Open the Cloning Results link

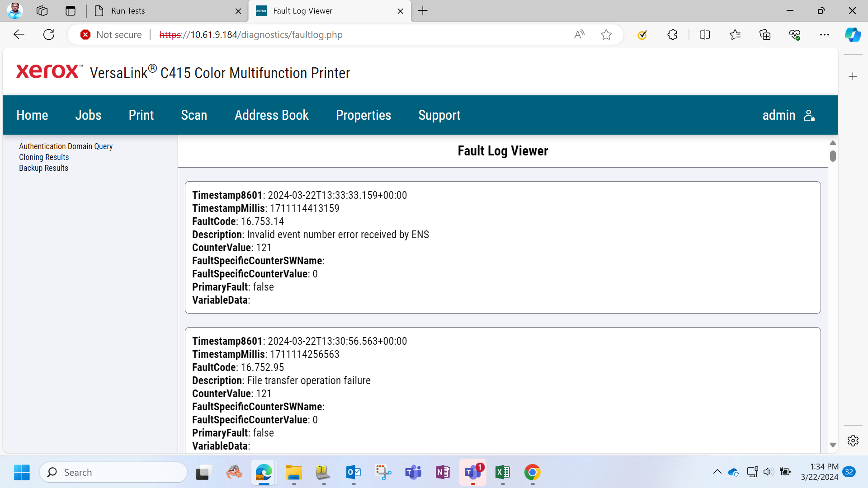[44, 157]
